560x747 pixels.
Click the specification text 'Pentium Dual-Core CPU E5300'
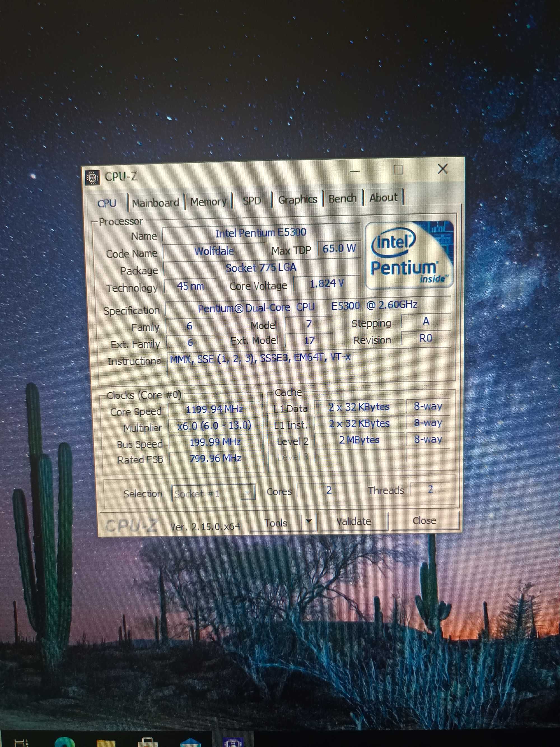[279, 307]
